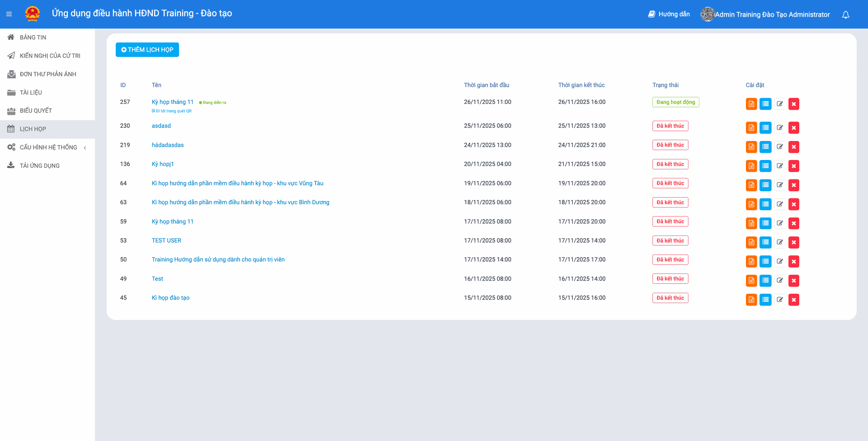
Task: Expand the CẤU HÌNH HỆ THỐNG submenu
Action: [48, 147]
